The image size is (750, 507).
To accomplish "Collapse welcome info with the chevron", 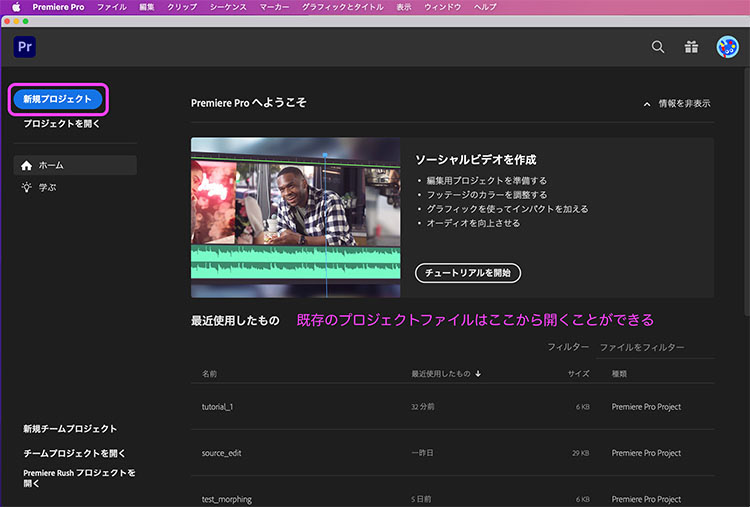I will [647, 104].
